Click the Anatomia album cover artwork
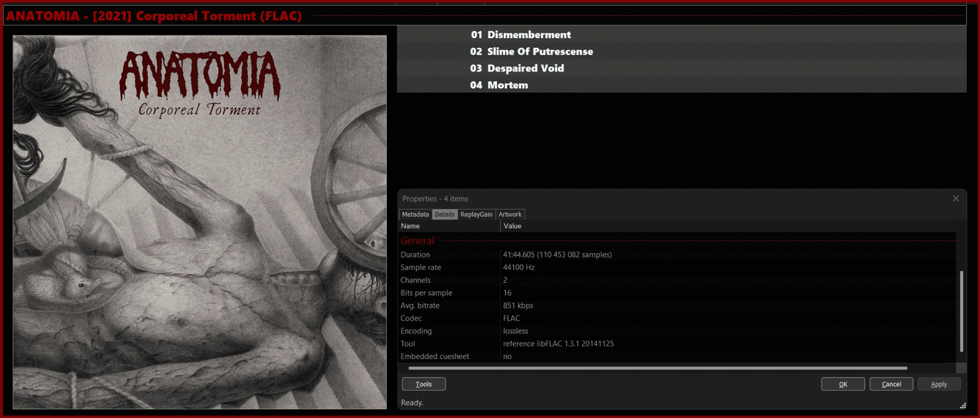The height and width of the screenshot is (418, 980). 200,222
